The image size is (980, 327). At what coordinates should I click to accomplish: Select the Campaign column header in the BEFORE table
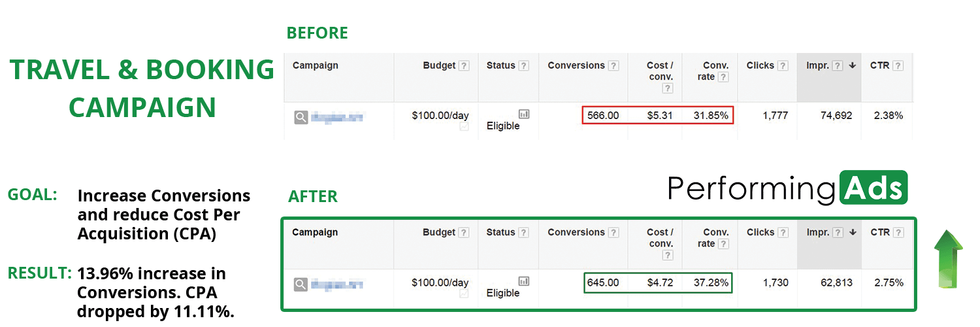(315, 65)
